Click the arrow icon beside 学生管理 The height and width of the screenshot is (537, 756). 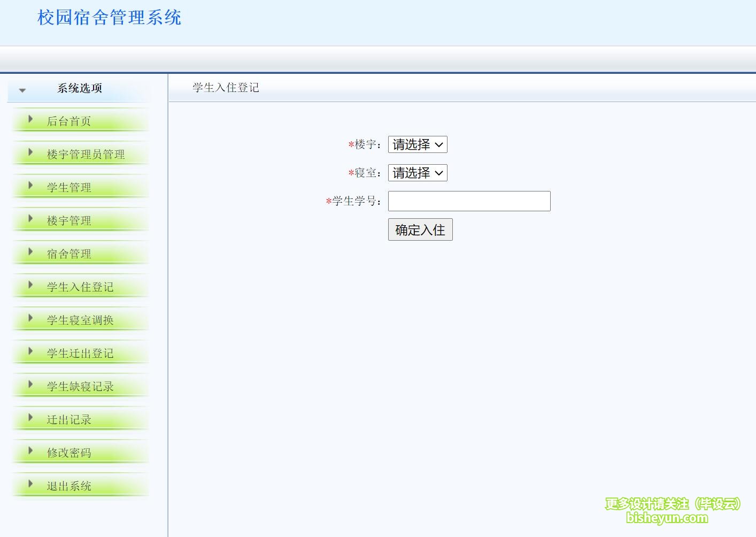coord(30,186)
